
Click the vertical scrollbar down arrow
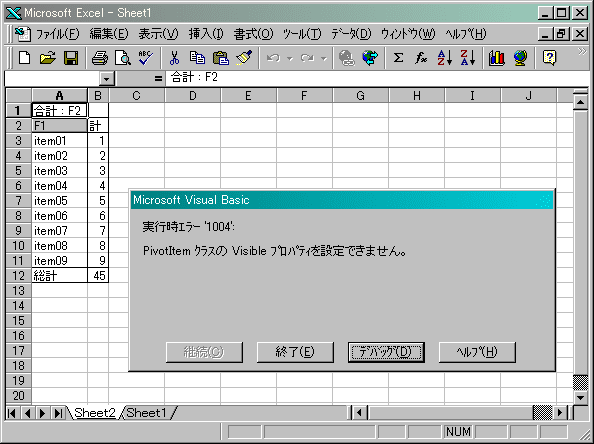coord(580,397)
